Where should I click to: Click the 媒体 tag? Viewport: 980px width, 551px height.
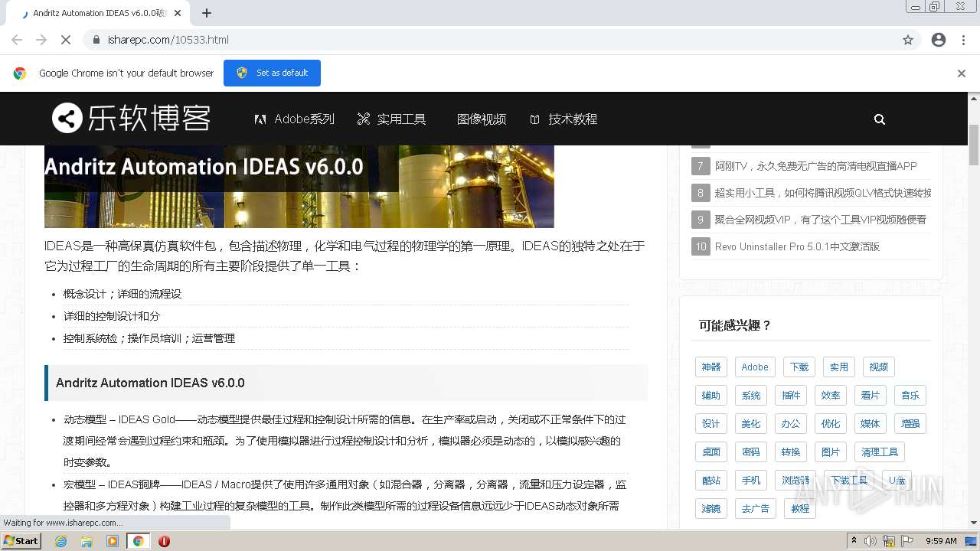coord(871,424)
